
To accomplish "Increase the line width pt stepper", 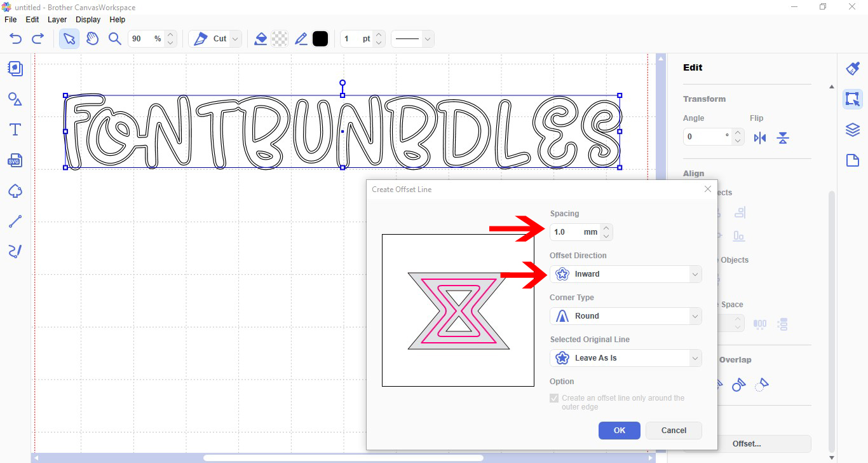I will click(379, 35).
